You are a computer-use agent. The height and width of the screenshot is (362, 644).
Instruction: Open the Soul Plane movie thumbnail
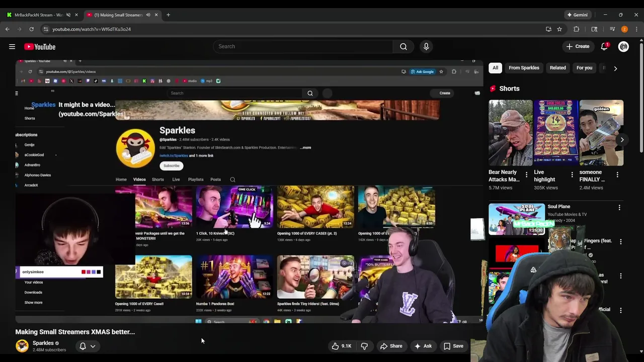[517, 219]
